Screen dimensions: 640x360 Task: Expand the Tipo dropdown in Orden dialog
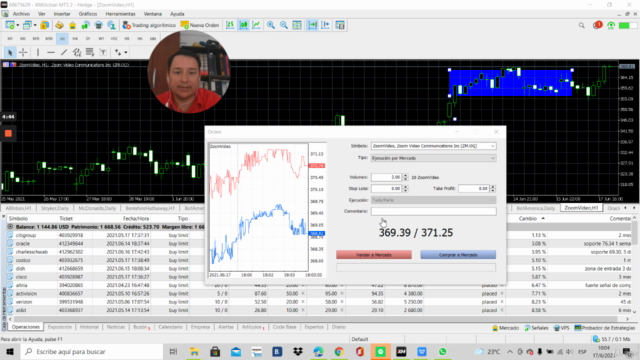click(493, 158)
